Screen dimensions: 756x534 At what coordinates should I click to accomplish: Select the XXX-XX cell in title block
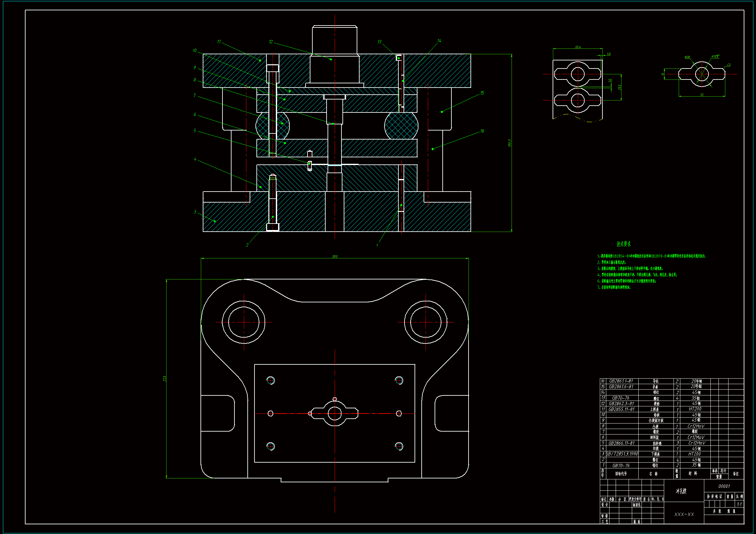pyautogui.click(x=684, y=514)
